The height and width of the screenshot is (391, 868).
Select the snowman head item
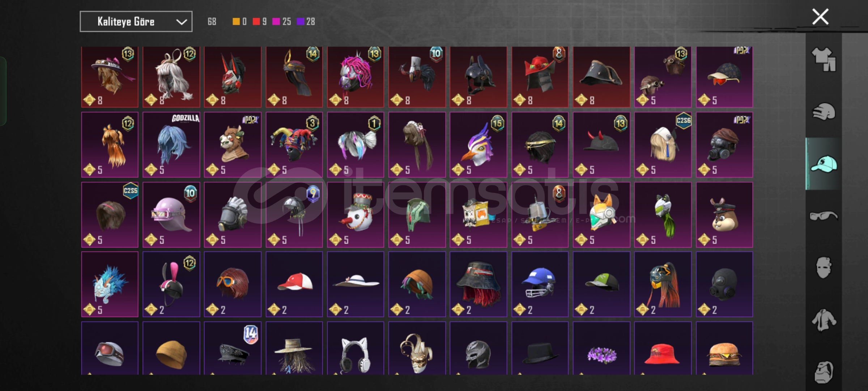[356, 215]
